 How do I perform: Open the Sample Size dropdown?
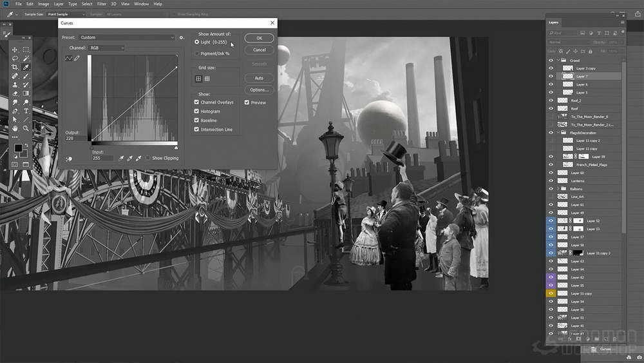click(x=66, y=14)
